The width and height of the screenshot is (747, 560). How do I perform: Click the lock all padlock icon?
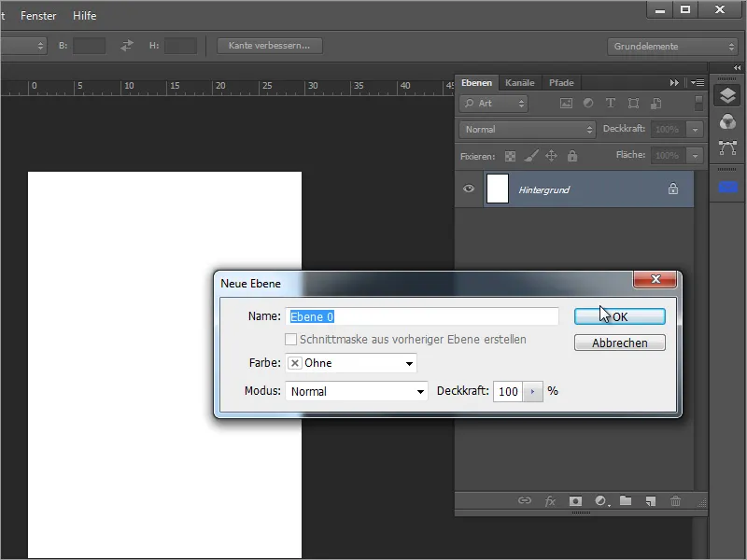572,156
